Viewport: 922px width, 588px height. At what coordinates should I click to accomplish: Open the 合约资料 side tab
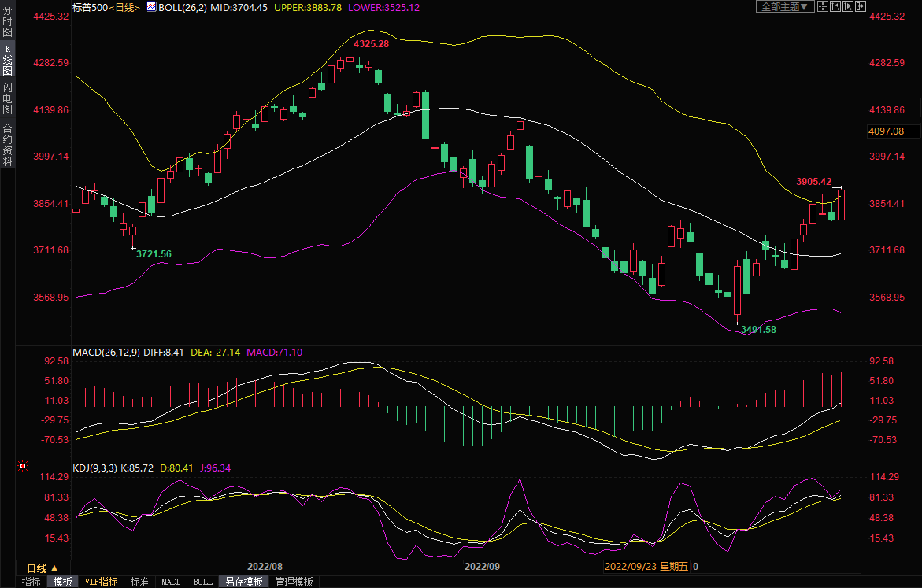pos(7,145)
